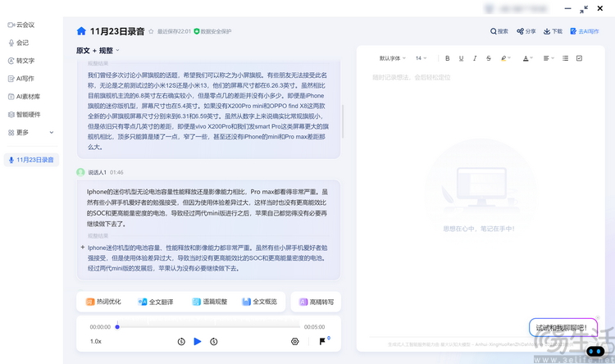Expand the 更多 sidebar section
This screenshot has height=364, width=615.
tap(30, 133)
